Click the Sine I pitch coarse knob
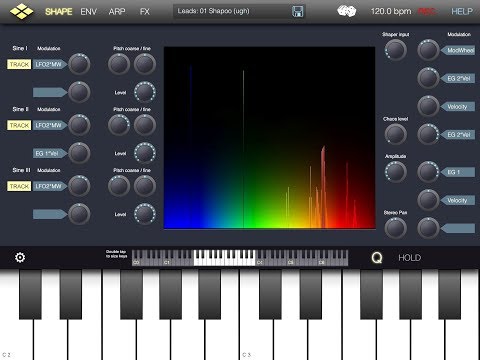The width and height of the screenshot is (480, 360). point(119,64)
